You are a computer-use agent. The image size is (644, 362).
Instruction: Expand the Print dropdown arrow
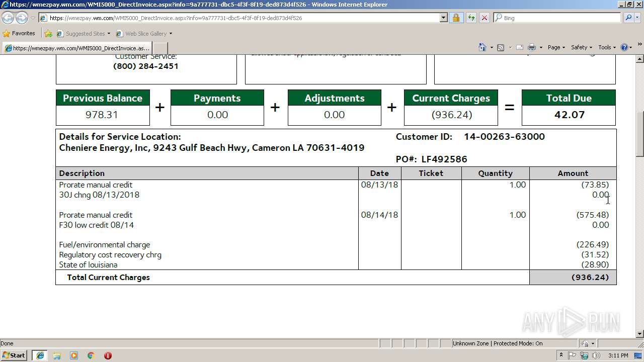point(541,47)
